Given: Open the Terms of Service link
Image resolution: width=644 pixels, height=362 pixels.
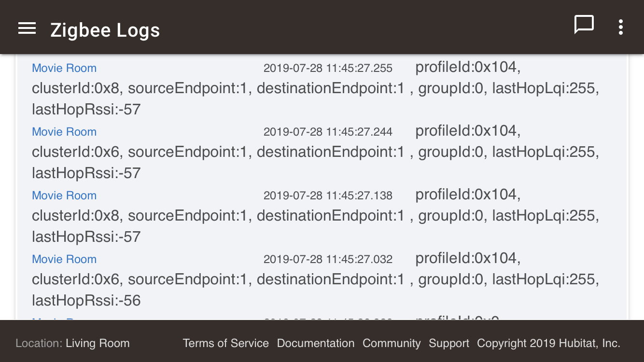Looking at the screenshot, I should click(225, 343).
